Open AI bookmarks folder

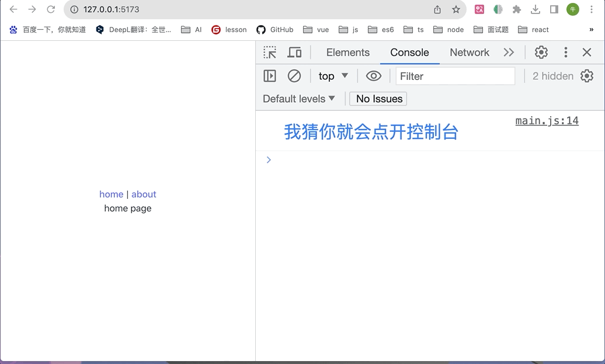pyautogui.click(x=192, y=30)
